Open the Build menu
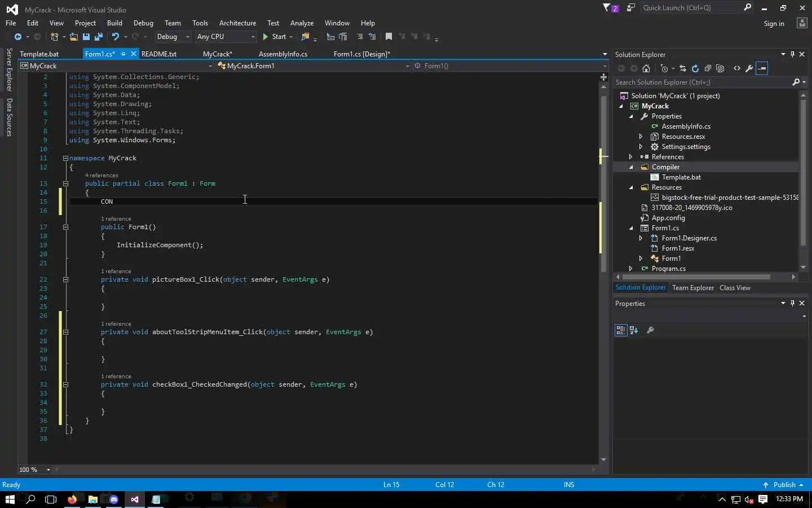Viewport: 812px width, 508px height. point(114,23)
